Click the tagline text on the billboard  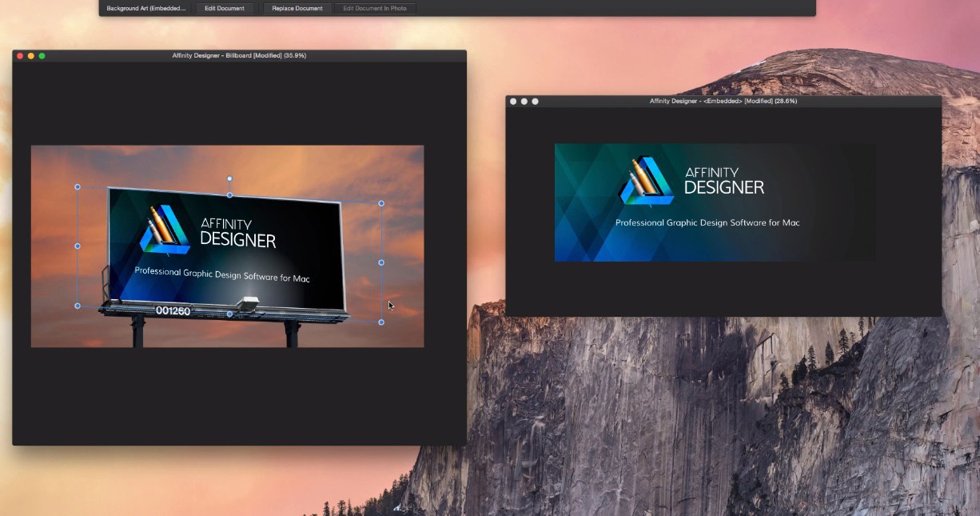point(222,274)
